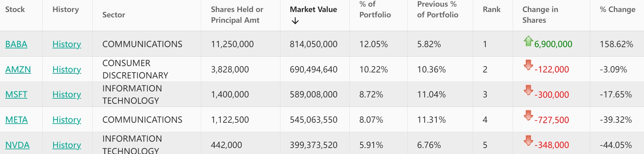644x154 pixels.
Task: Open the META stock link
Action: [16, 120]
